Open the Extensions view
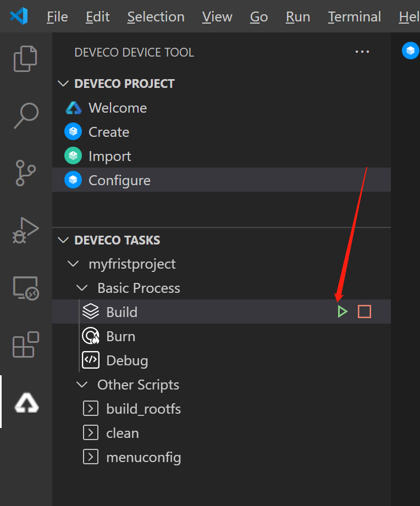This screenshot has height=506, width=420. coord(25,345)
